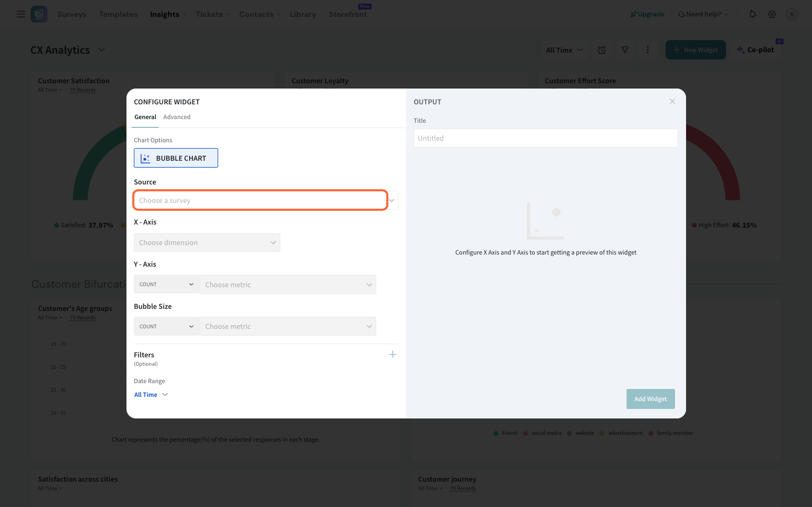Open the All Time date range dropdown
Viewport: 812px width, 507px height.
tap(151, 395)
